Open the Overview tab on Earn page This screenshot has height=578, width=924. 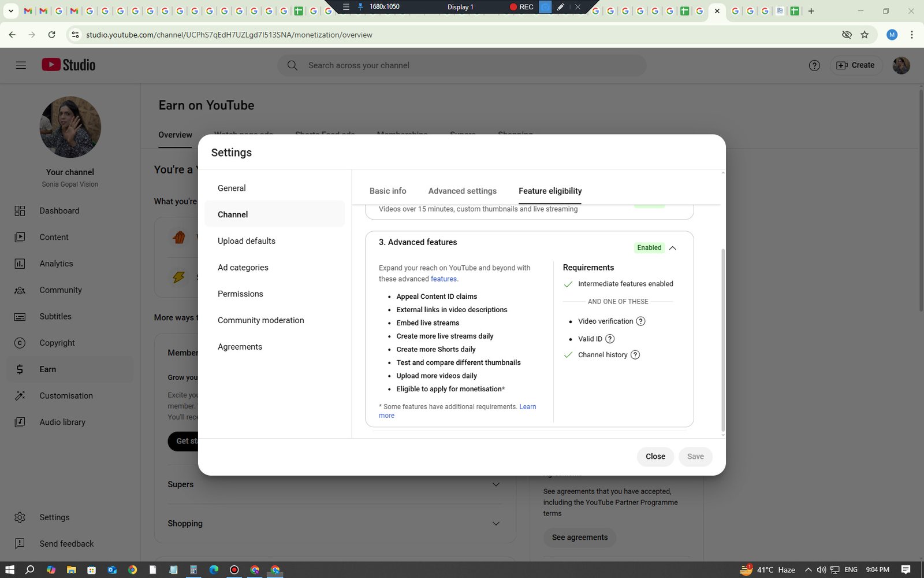175,135
